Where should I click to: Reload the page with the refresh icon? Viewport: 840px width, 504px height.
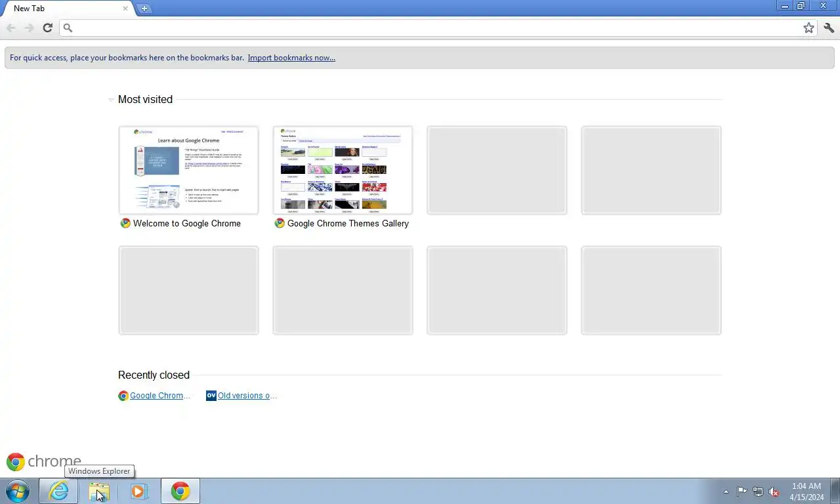[47, 28]
